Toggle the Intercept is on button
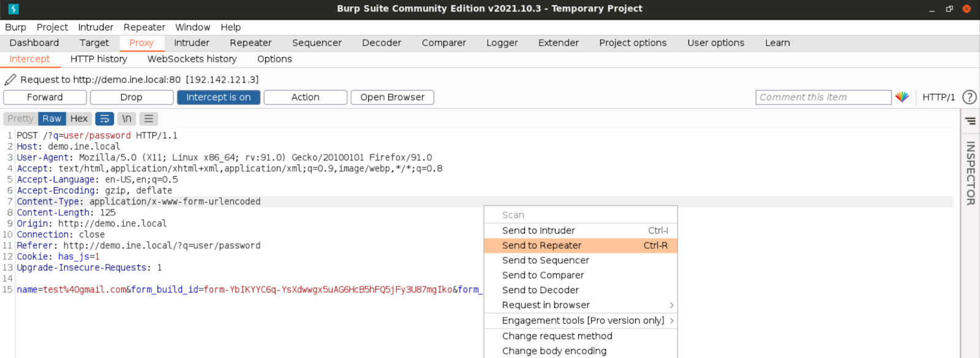The width and height of the screenshot is (980, 358). click(x=219, y=97)
